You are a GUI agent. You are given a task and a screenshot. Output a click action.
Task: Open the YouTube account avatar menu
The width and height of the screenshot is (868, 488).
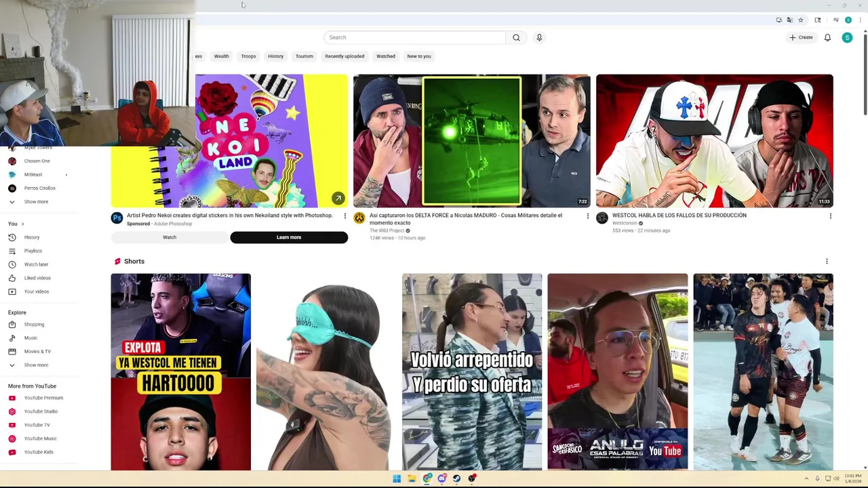[847, 37]
